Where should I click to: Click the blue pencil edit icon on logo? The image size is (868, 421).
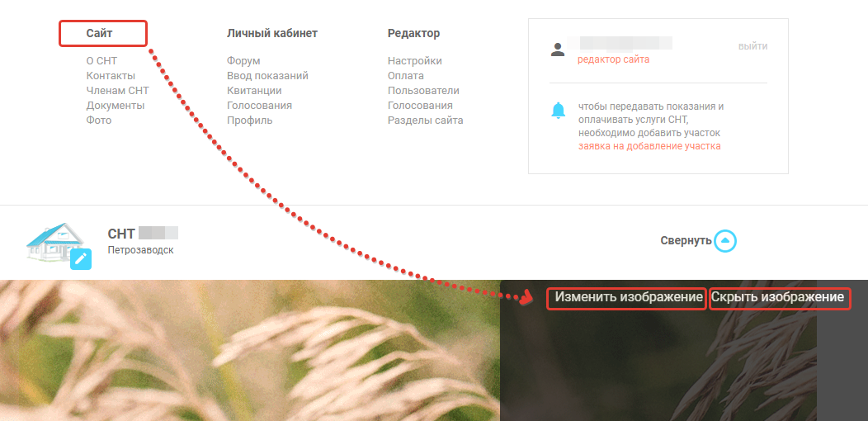[x=81, y=258]
